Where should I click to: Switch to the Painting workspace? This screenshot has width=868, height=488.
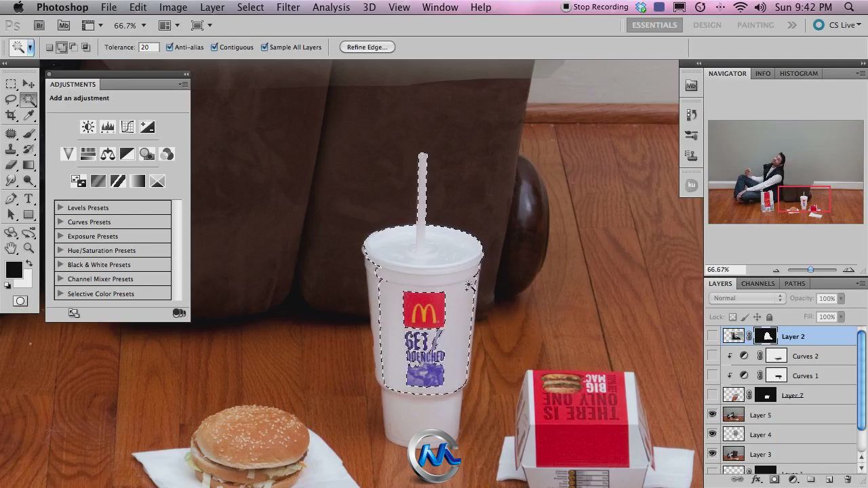[755, 25]
